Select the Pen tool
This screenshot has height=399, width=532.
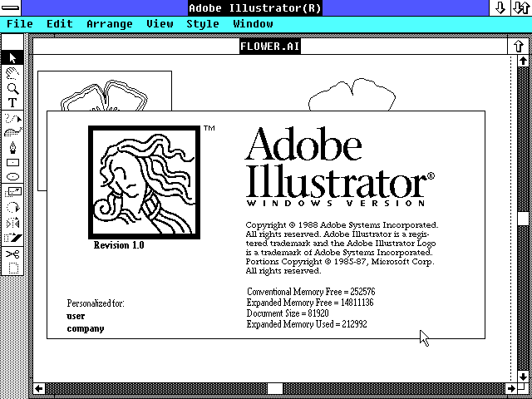(12, 147)
